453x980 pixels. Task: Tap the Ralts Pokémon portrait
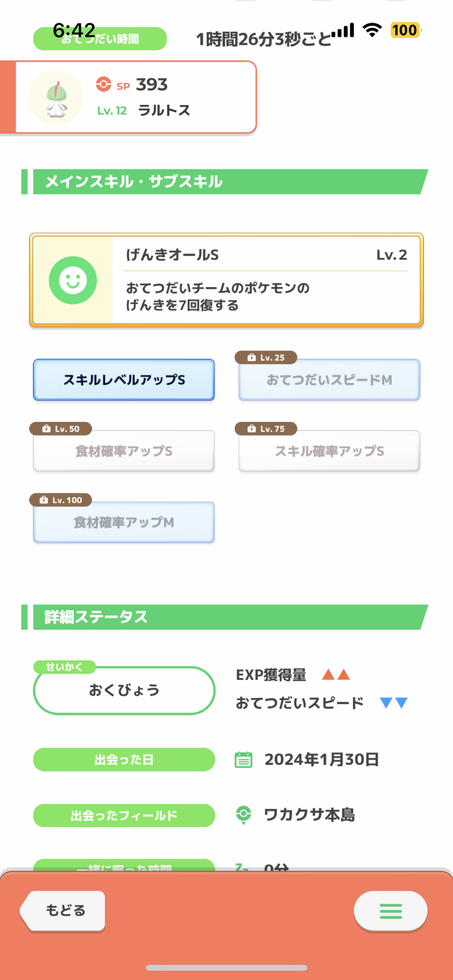click(56, 98)
